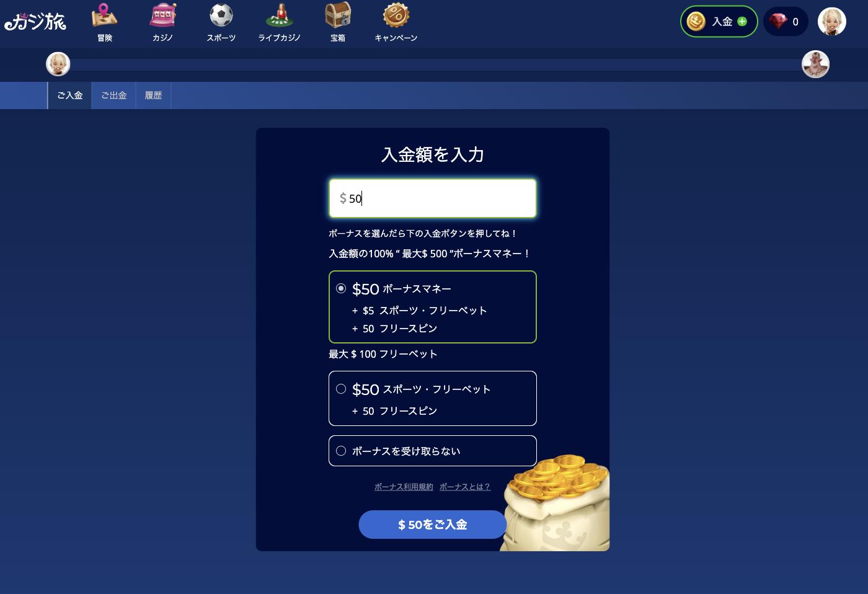
Task: Click the deposit amount input field
Action: (433, 198)
